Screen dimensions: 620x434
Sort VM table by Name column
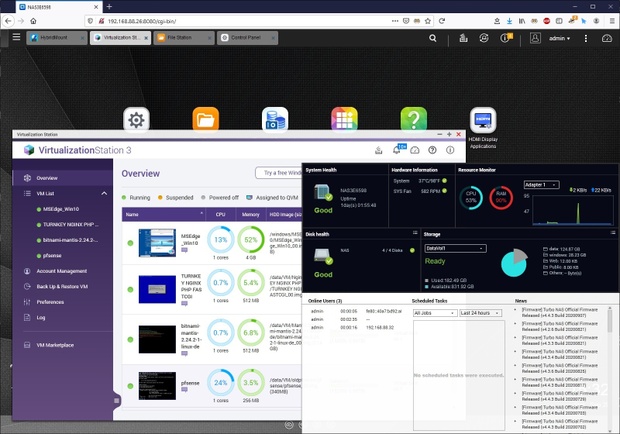pos(163,214)
